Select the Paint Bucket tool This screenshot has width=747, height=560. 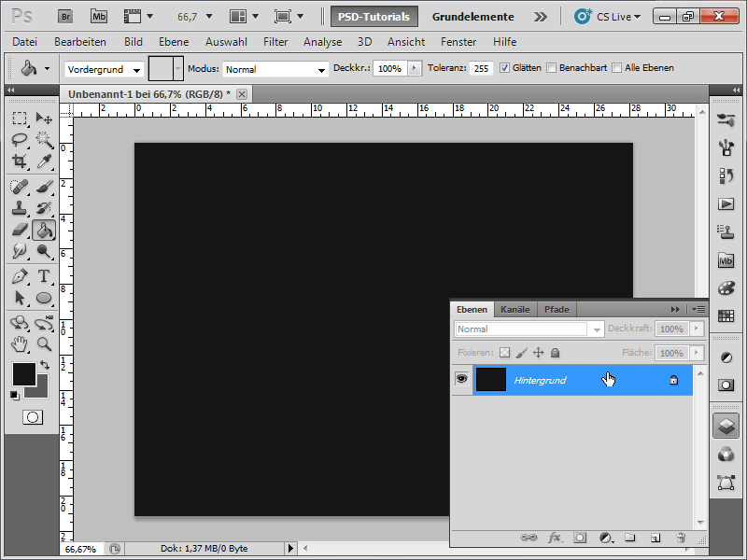coord(44,231)
